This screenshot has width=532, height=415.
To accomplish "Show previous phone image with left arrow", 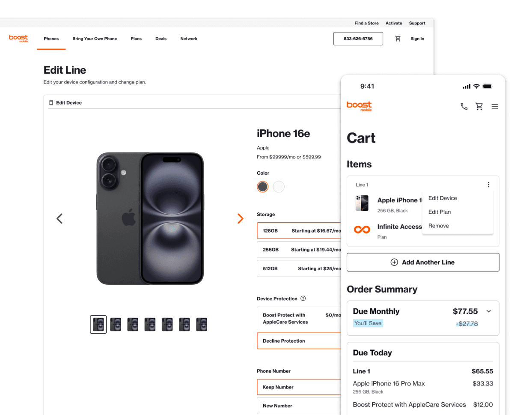I will (x=59, y=218).
